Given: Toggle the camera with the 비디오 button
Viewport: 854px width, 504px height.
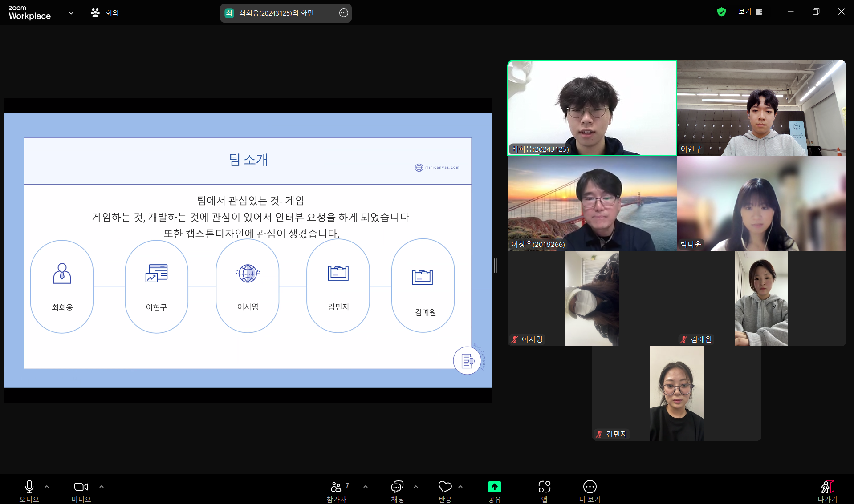Looking at the screenshot, I should tap(81, 491).
